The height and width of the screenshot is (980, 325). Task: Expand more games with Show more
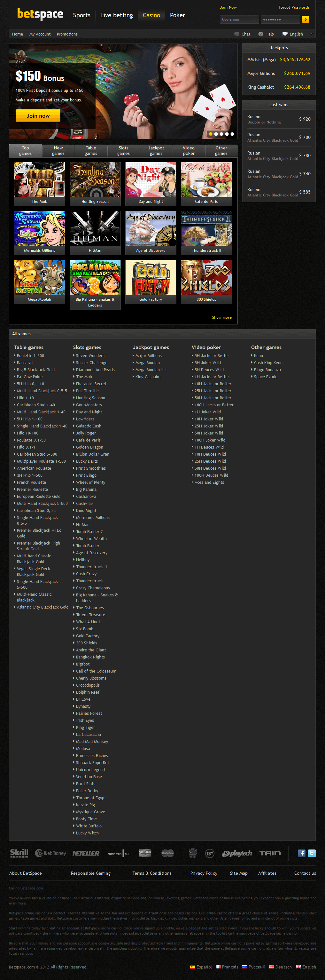[x=221, y=317]
